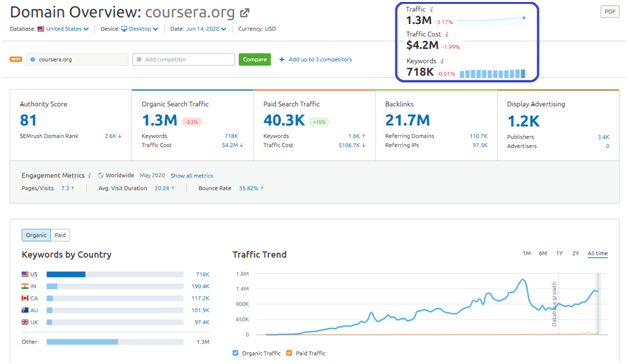Viewport: 628px width, 364px height.
Task: Click the US flag icon in country list
Action: (25, 274)
